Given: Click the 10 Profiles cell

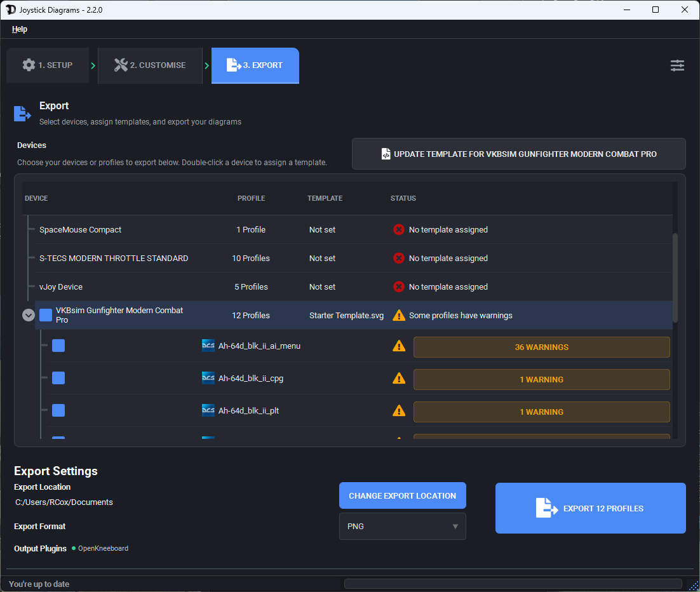Looking at the screenshot, I should coord(250,258).
